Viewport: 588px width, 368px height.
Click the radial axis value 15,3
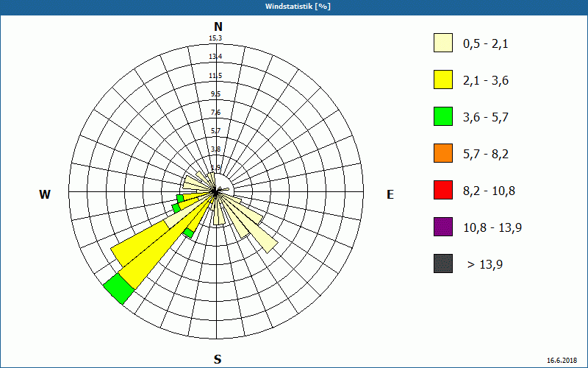tap(215, 38)
